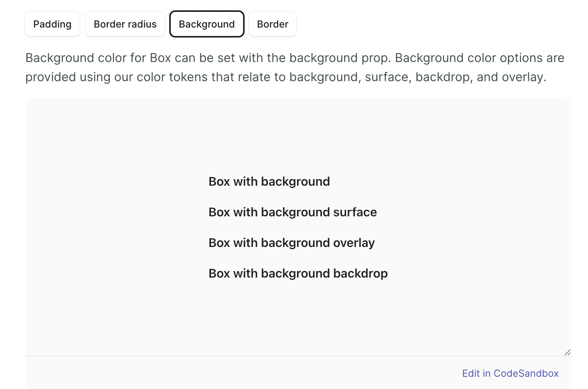The height and width of the screenshot is (389, 588).
Task: Click the preview resize handle icon
Action: (567, 352)
